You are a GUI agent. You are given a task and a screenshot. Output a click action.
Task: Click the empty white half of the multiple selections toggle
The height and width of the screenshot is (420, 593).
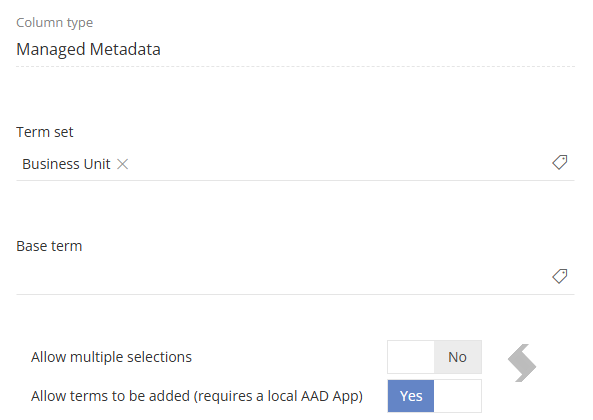(x=411, y=357)
